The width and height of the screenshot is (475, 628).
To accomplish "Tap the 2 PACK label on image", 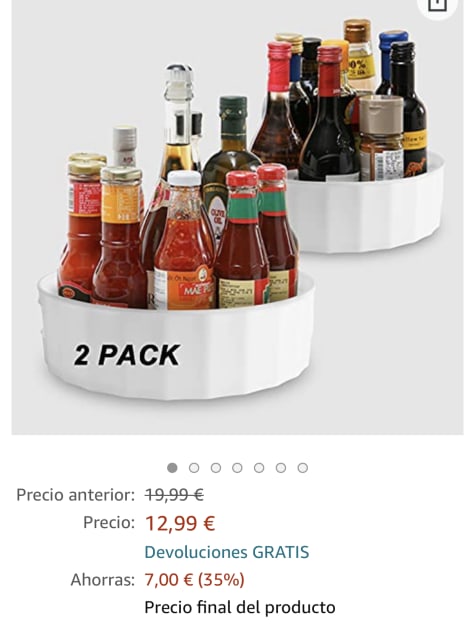I will coord(127,355).
